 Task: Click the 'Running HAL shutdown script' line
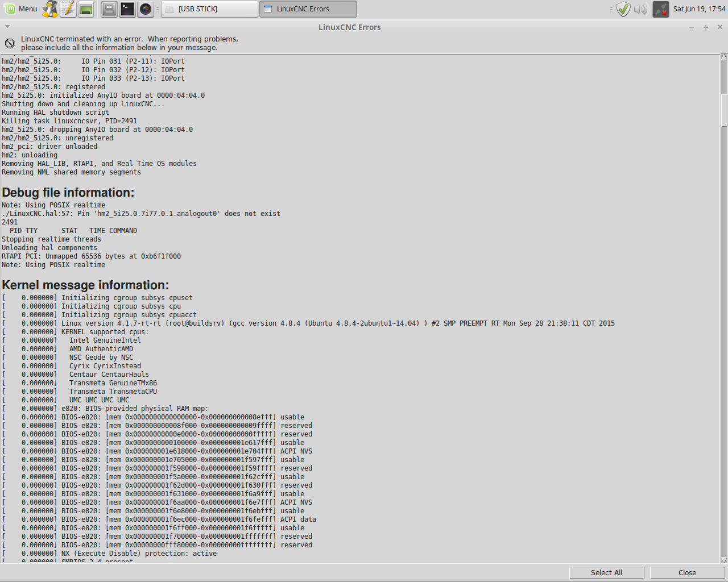click(x=55, y=113)
